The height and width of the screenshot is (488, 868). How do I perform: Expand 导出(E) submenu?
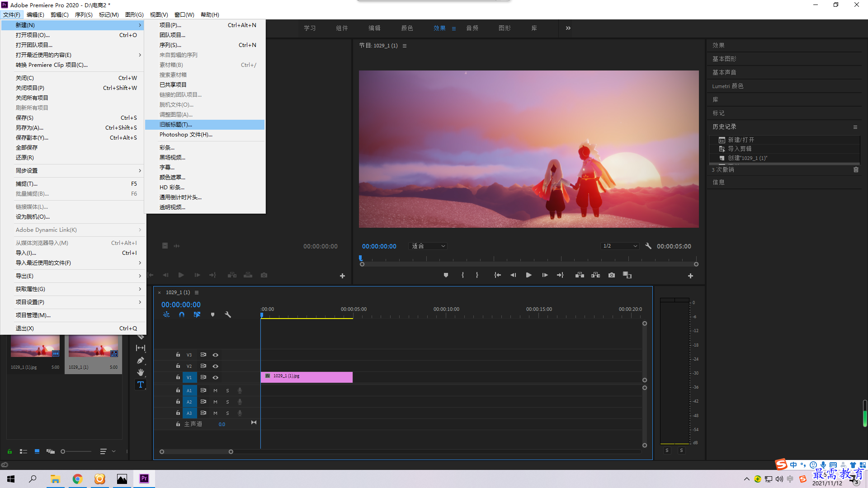(73, 276)
